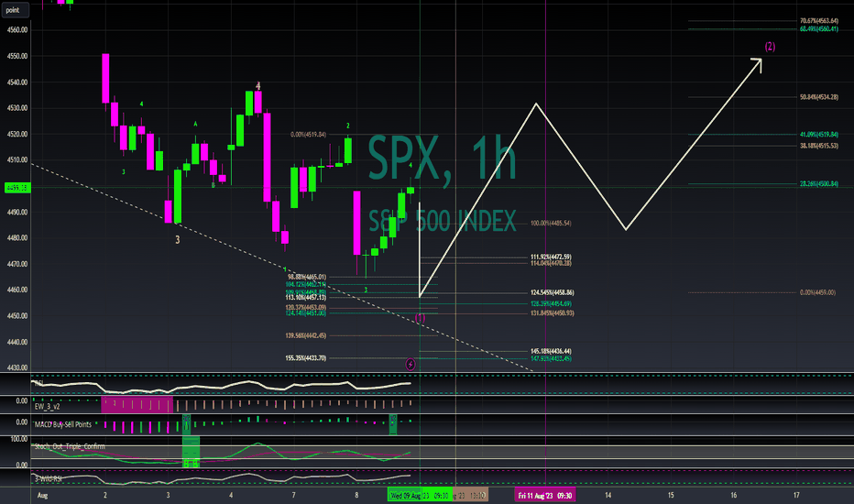854x504 pixels.
Task: Select the '68.49%(4560.41)' Fibonacci label
Action: click(x=818, y=29)
